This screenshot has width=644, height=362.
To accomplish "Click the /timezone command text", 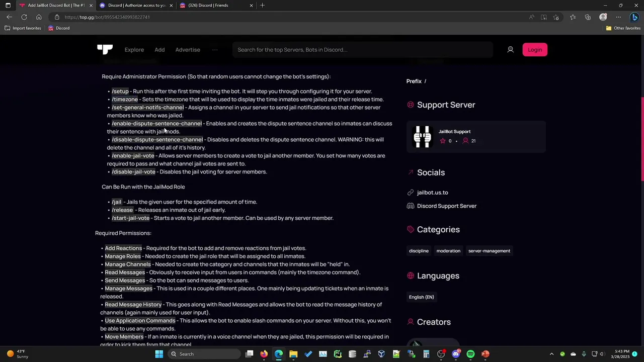I will pyautogui.click(x=125, y=100).
